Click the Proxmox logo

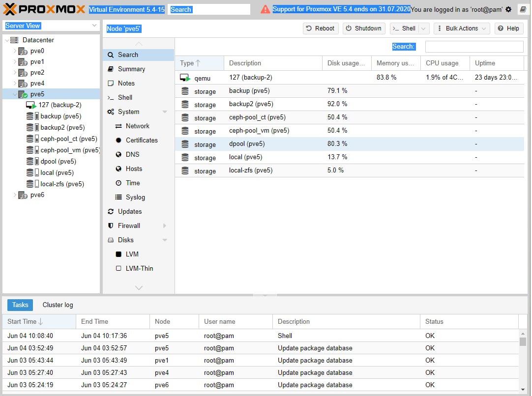[x=44, y=9]
